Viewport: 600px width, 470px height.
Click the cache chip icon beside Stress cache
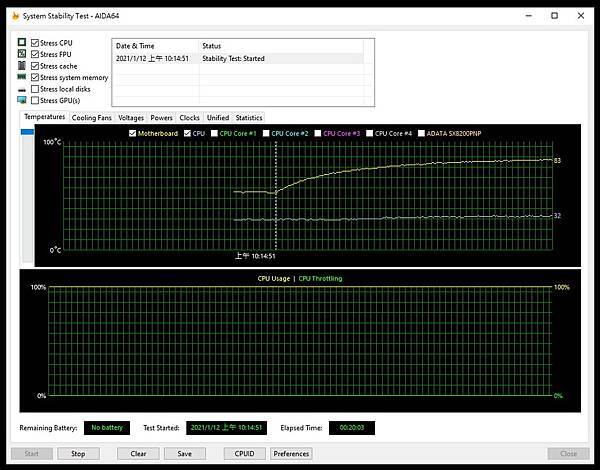click(x=21, y=66)
